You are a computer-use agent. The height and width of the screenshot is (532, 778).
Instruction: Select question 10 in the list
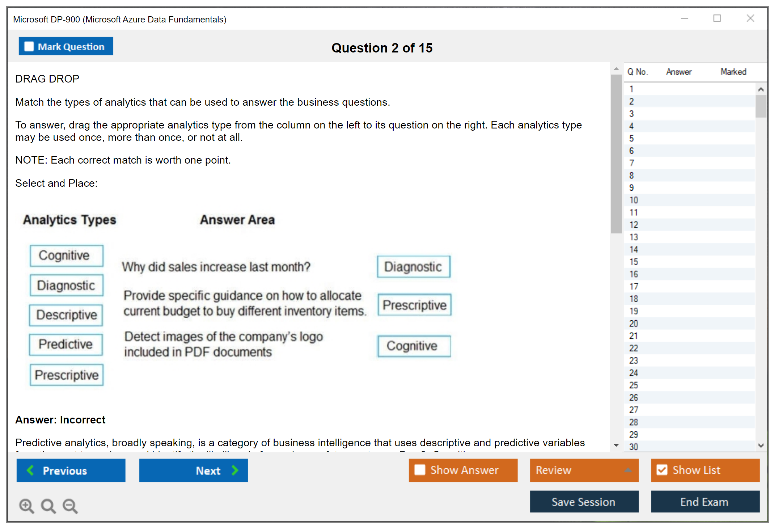pos(634,200)
